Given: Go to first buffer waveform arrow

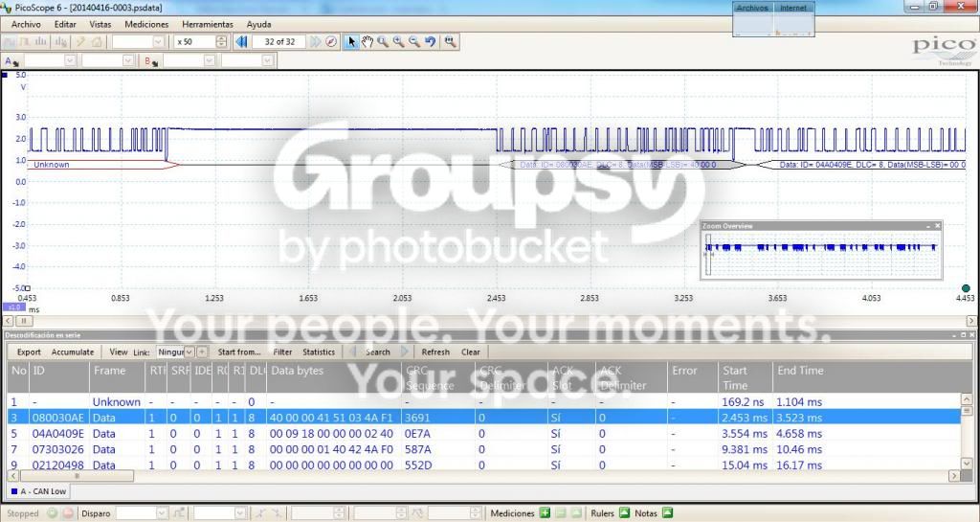Looking at the screenshot, I should 241,42.
